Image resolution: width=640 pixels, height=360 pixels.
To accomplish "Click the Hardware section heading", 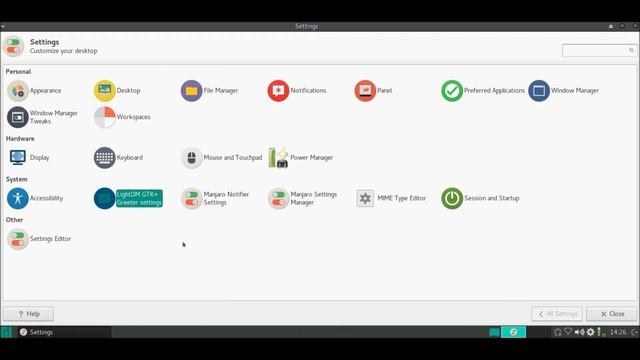I will coord(20,139).
